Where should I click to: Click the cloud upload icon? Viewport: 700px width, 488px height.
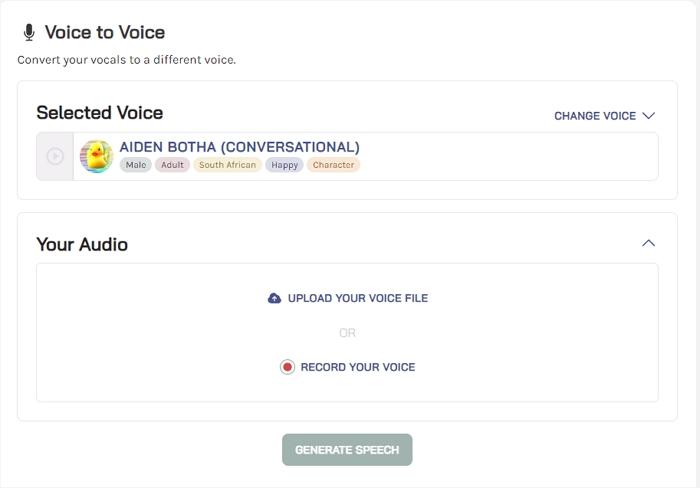point(275,298)
